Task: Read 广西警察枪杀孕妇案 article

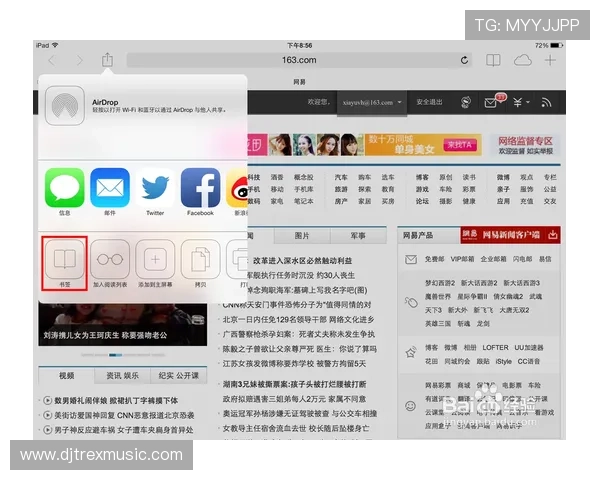Action: pos(298,335)
